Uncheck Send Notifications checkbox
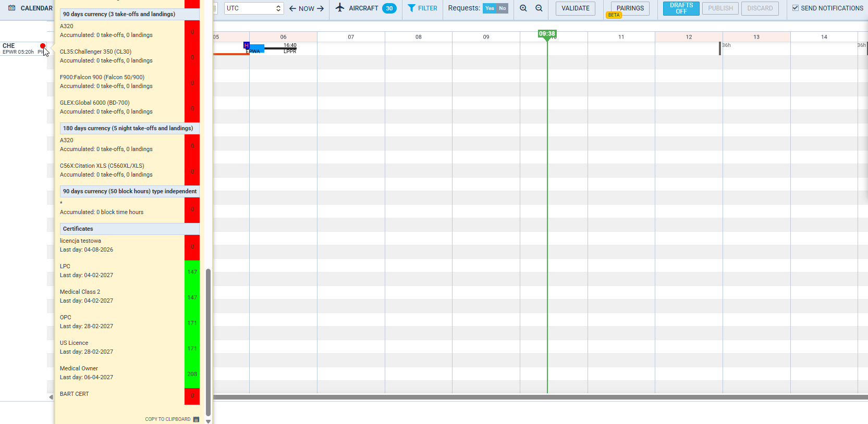This screenshot has width=868, height=424. point(796,8)
